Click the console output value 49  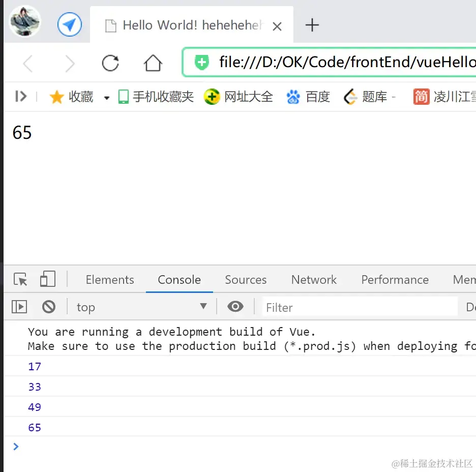(x=35, y=407)
